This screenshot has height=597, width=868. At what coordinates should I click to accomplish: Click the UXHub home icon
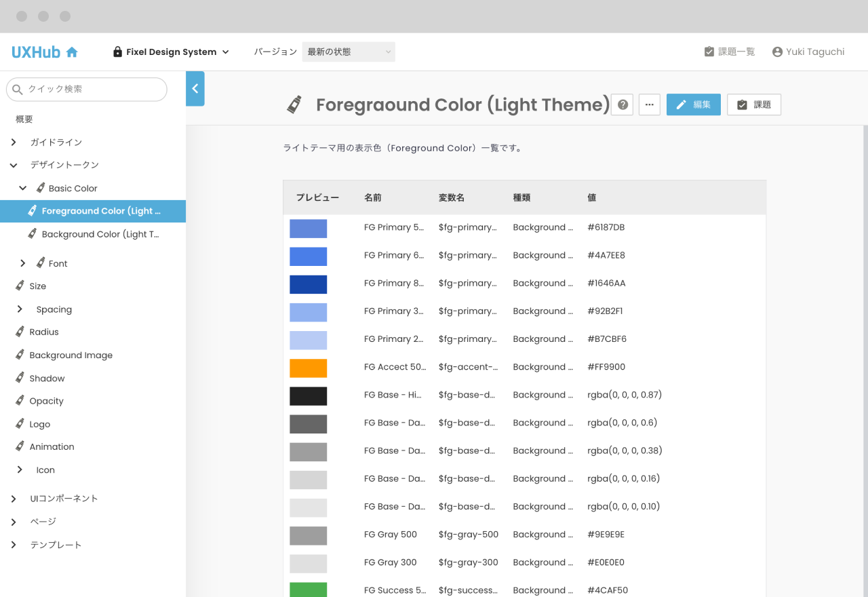coord(72,52)
